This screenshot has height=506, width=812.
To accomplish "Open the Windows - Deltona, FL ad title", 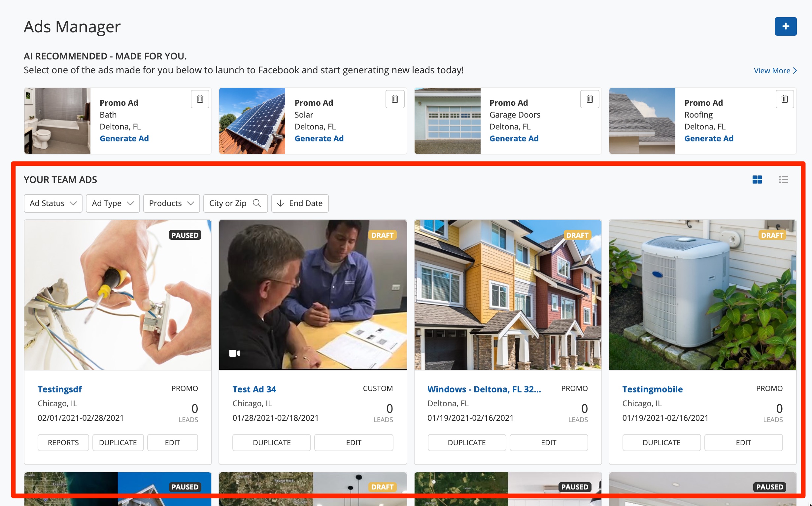I will coord(484,389).
